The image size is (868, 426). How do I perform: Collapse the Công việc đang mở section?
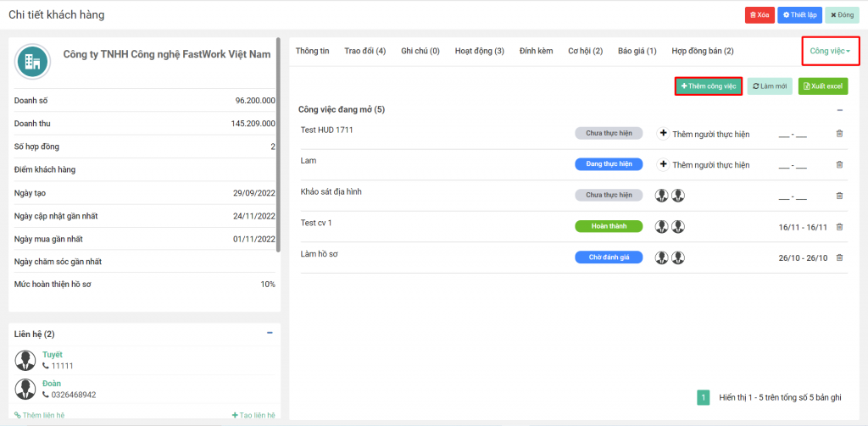839,110
